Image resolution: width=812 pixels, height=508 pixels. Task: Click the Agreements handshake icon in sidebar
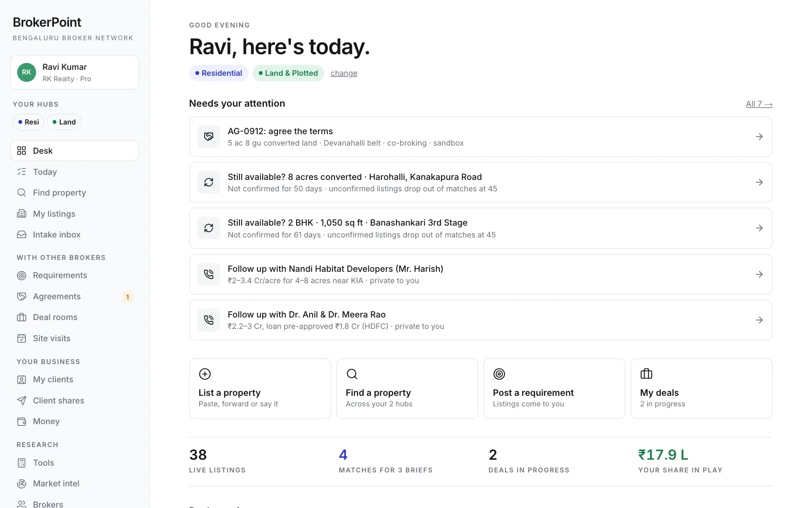(x=22, y=296)
